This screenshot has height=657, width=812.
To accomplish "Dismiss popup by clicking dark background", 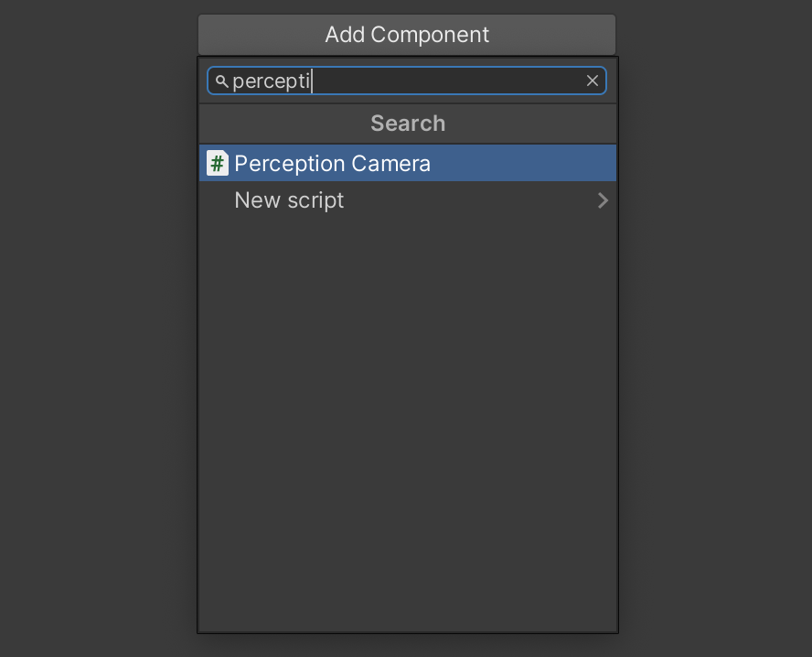I will click(99, 328).
